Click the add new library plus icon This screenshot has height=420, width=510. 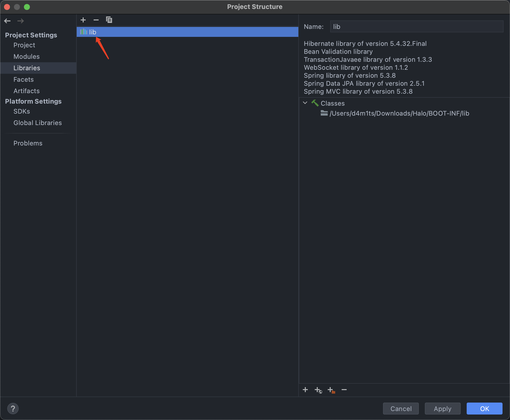point(83,20)
